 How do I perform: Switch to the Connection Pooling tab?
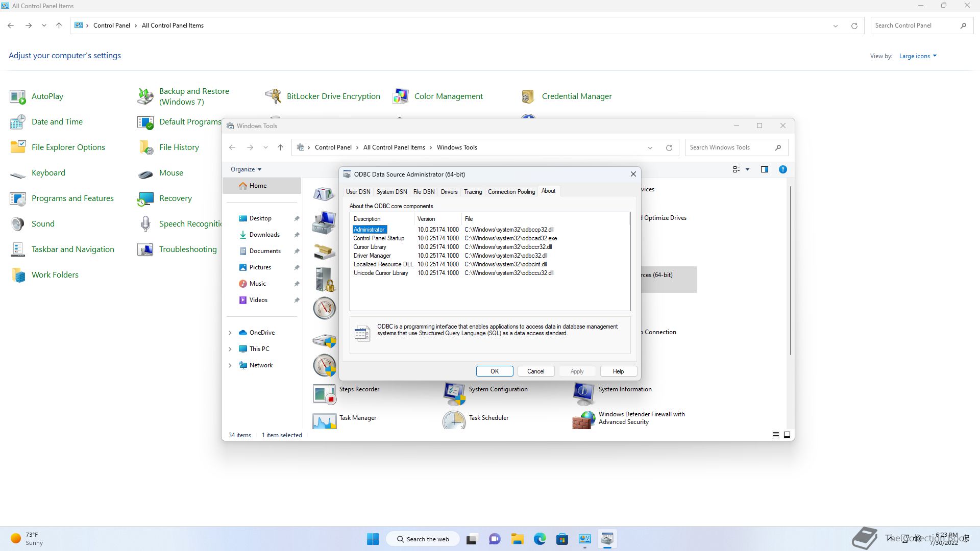point(511,192)
